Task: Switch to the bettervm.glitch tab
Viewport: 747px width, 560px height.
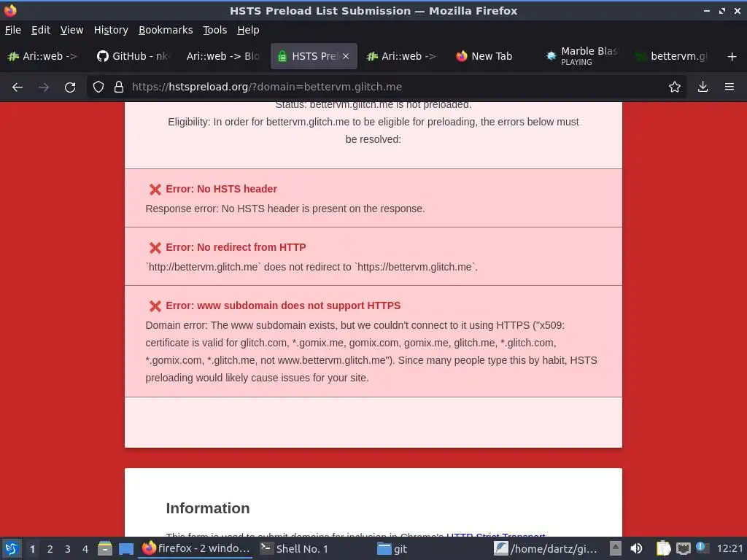Action: [x=672, y=56]
